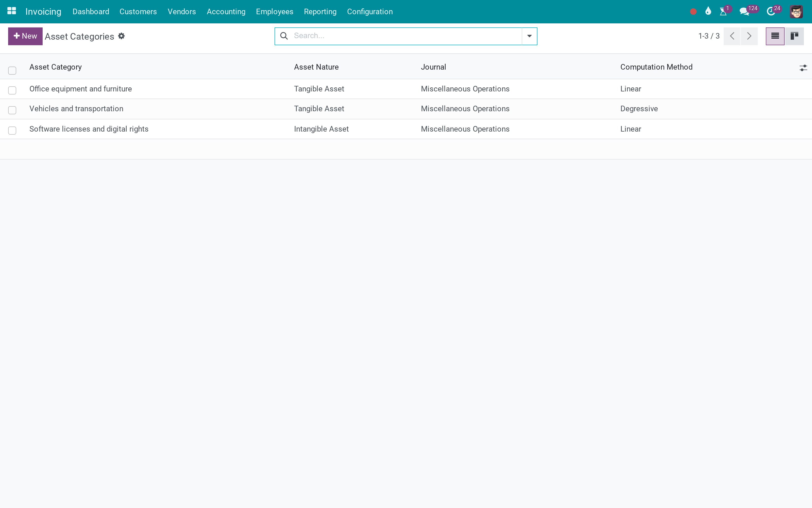Switch to list view
This screenshot has width=812, height=508.
click(x=775, y=36)
